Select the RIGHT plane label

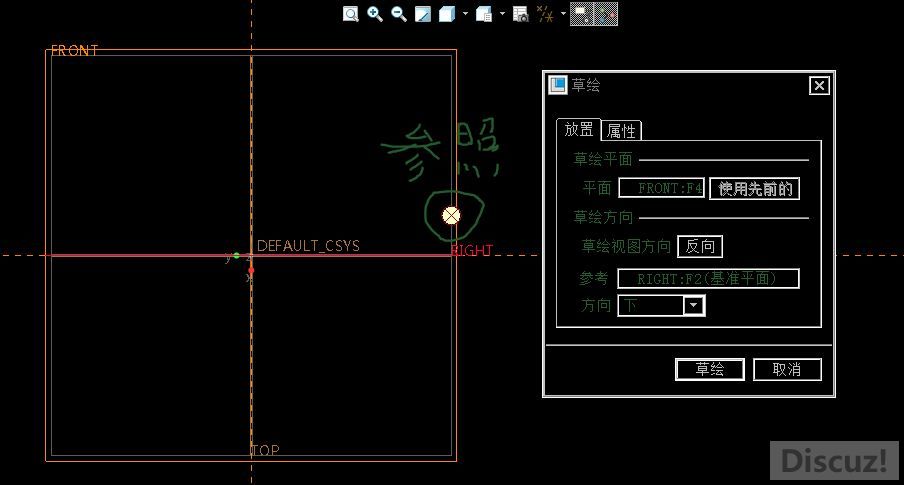point(472,250)
